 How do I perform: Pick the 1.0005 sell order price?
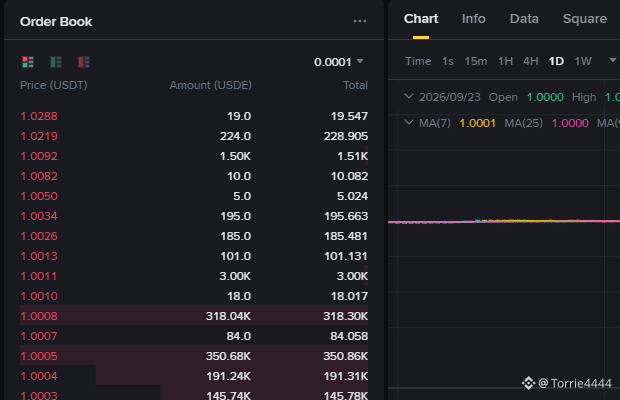[39, 356]
